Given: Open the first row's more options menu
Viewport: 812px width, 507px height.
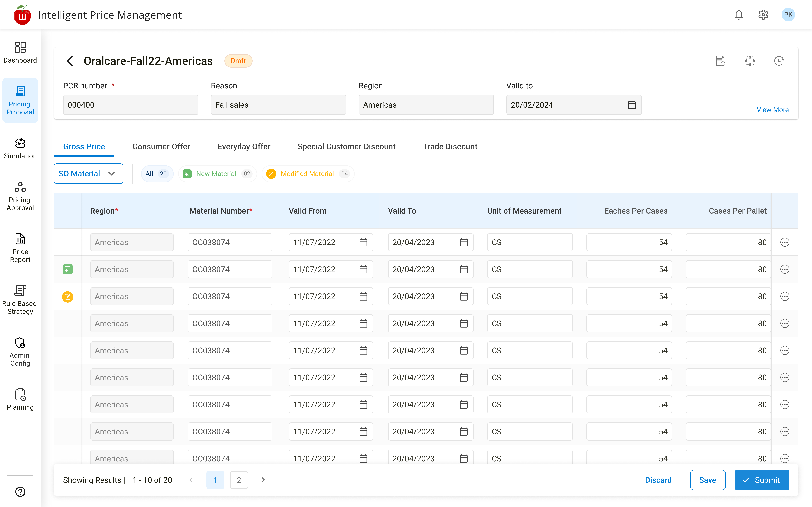Looking at the screenshot, I should click(x=785, y=242).
